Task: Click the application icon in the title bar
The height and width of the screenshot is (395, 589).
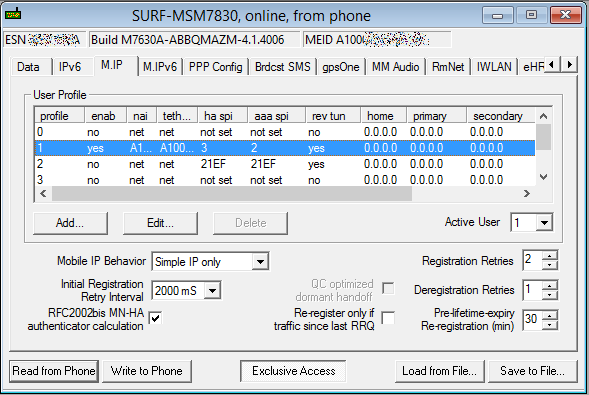Action: (13, 14)
